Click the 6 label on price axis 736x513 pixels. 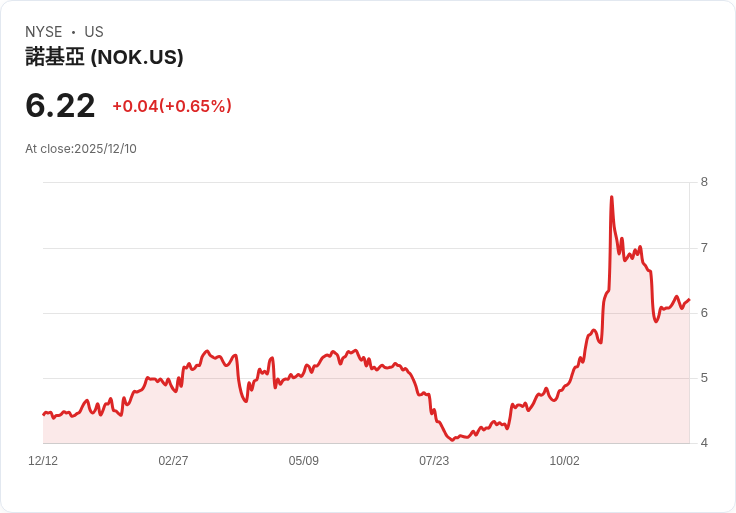tap(704, 313)
